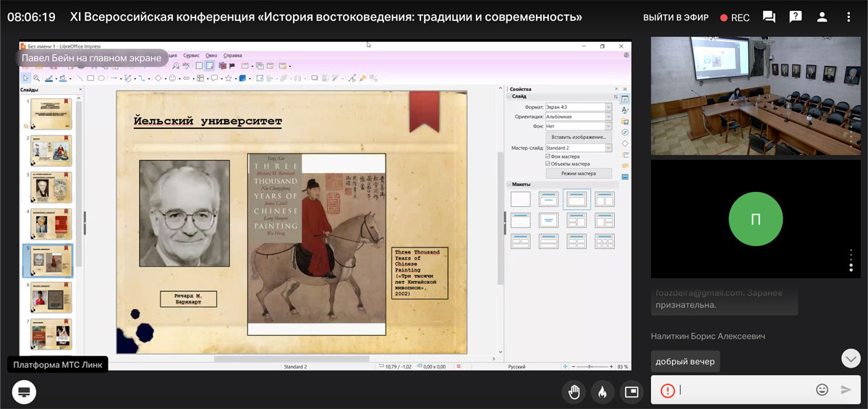Open sidebar Navigator compass icon
868x409 pixels.
625,132
